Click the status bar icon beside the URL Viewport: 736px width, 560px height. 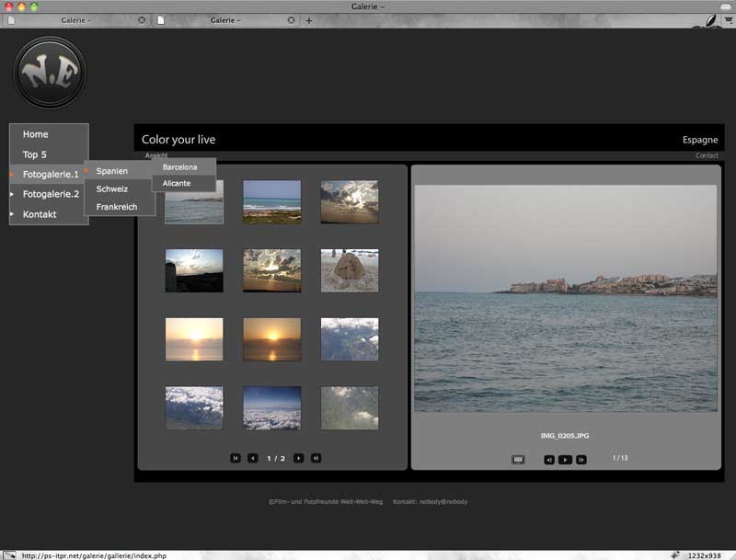pos(9,555)
